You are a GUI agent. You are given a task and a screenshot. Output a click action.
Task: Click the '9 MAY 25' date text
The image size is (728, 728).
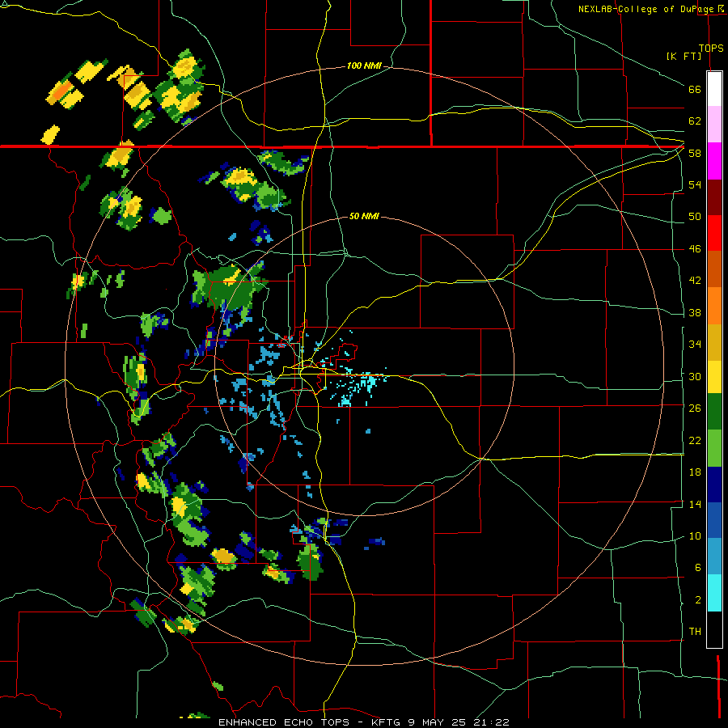438,722
